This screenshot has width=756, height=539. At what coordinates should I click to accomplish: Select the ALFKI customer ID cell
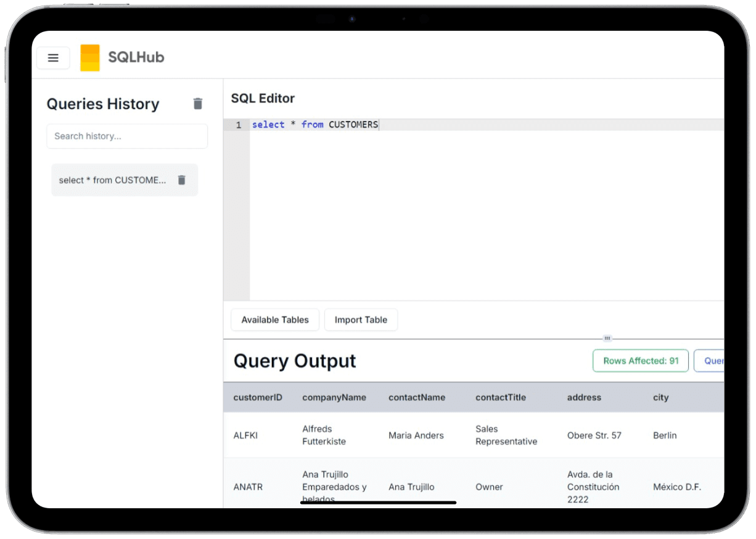[x=245, y=435]
